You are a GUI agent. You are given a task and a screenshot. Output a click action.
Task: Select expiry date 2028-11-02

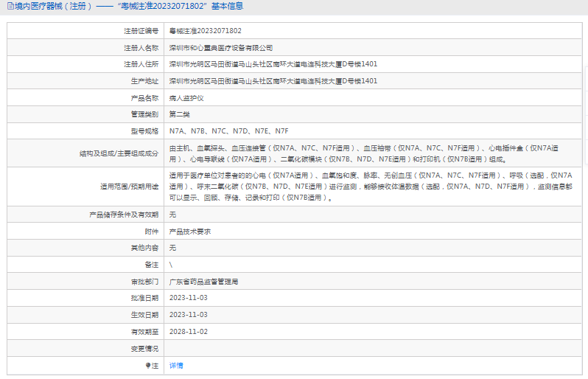click(x=188, y=332)
